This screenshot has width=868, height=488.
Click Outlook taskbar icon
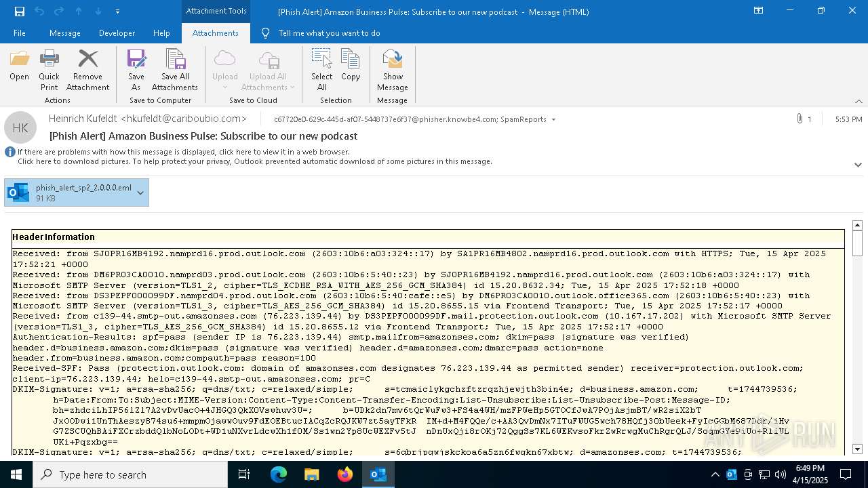pos(378,474)
